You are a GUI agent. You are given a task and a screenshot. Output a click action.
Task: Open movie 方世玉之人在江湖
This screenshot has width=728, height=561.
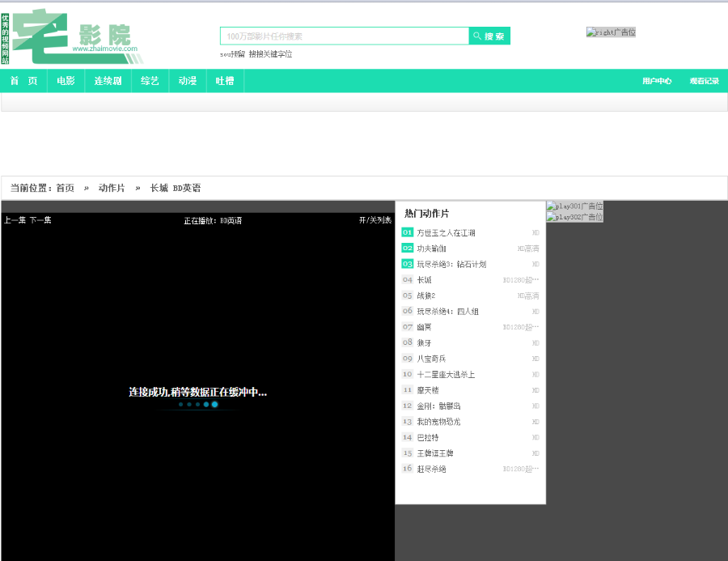[x=446, y=233]
